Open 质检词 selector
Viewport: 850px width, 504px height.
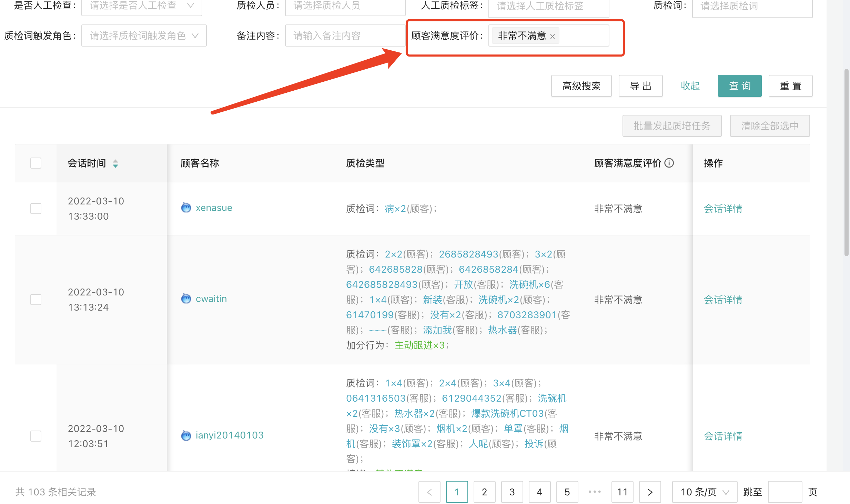point(752,6)
